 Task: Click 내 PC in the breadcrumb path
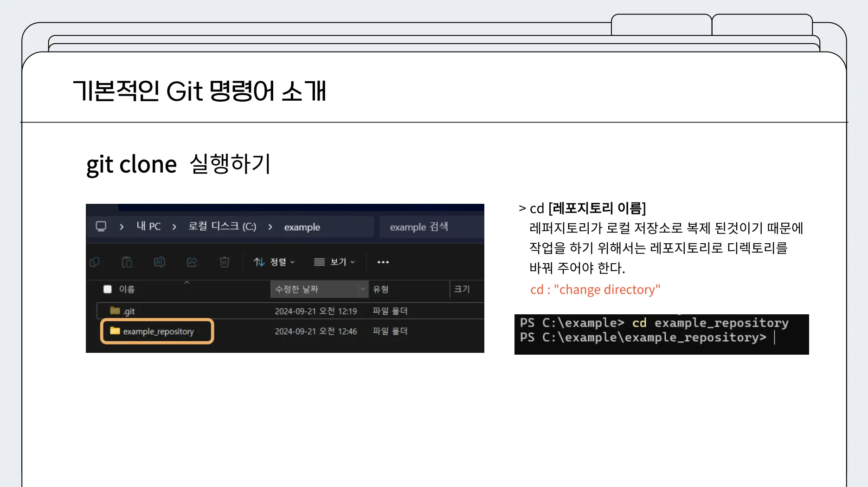pyautogui.click(x=148, y=227)
